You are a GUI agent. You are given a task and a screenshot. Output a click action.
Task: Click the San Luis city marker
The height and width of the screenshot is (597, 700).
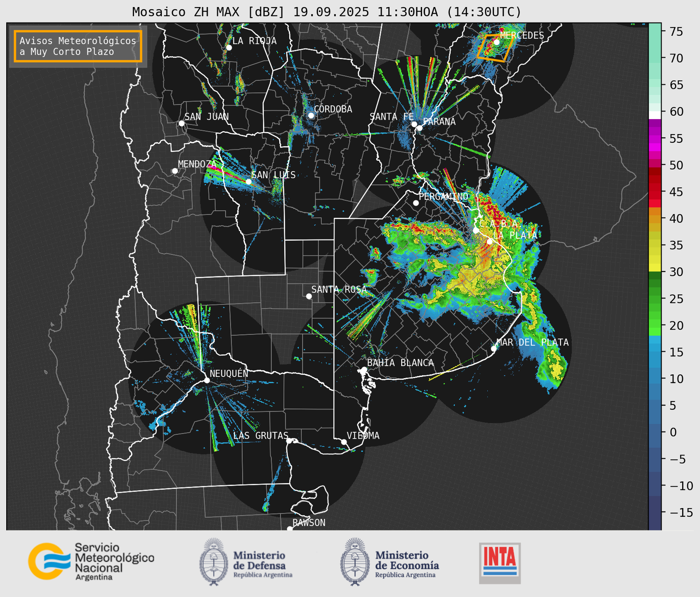tap(249, 181)
